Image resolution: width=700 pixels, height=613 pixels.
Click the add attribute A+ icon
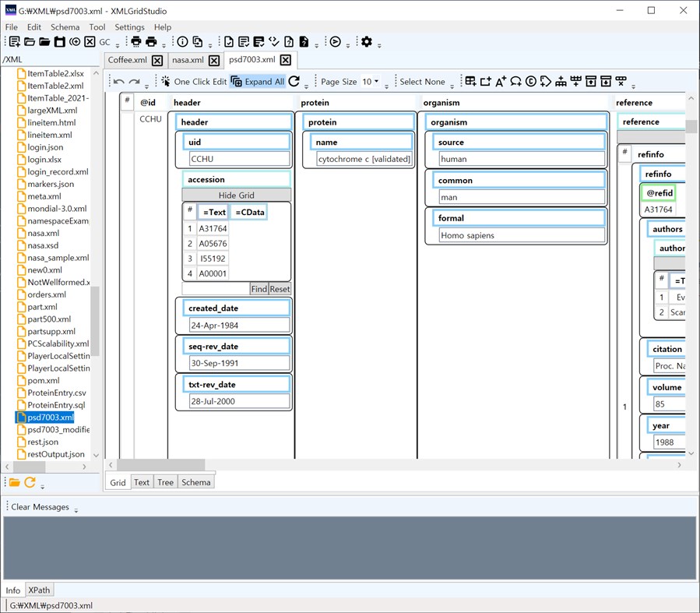point(500,82)
